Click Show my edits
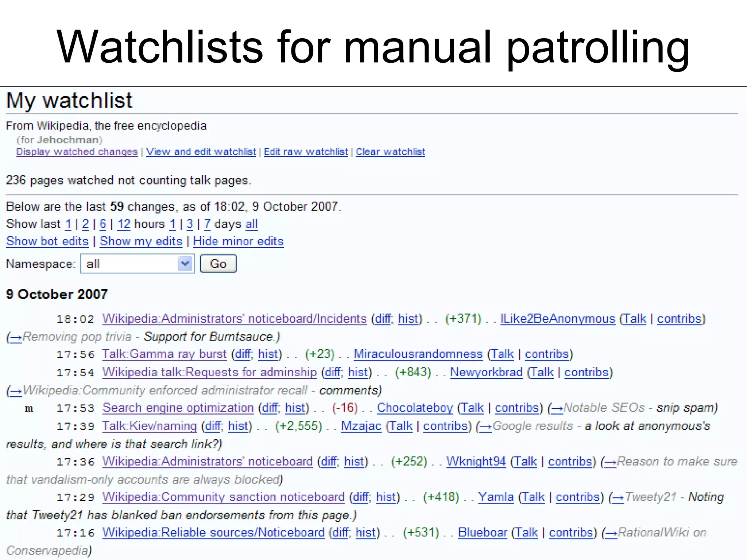Viewport: 747px width, 560px height. [x=141, y=241]
